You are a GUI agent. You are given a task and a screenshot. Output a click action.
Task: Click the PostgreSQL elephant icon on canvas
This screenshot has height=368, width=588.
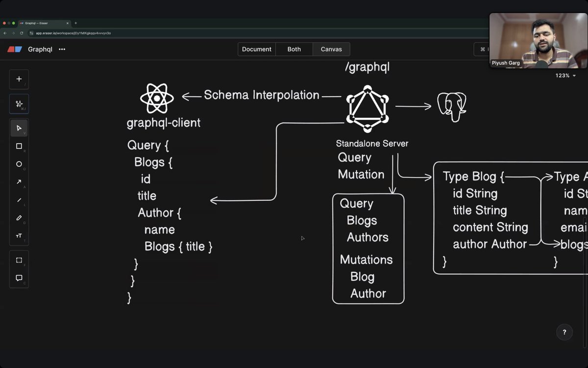tap(451, 106)
